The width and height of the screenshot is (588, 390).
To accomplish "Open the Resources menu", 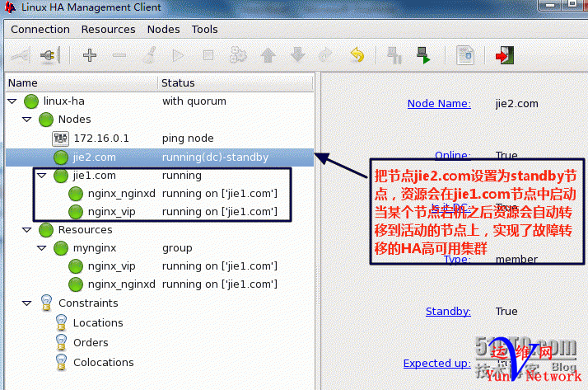I will 109,30.
